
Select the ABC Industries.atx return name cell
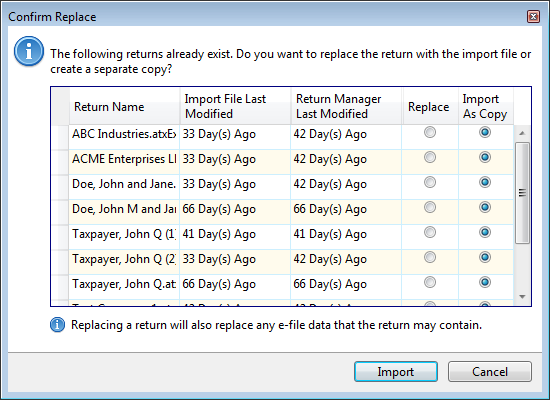[124, 134]
